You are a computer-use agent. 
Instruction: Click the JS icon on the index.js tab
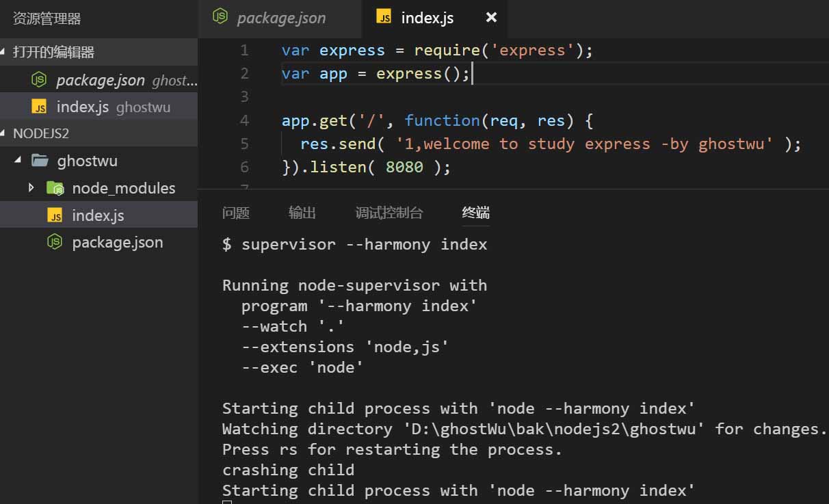384,18
